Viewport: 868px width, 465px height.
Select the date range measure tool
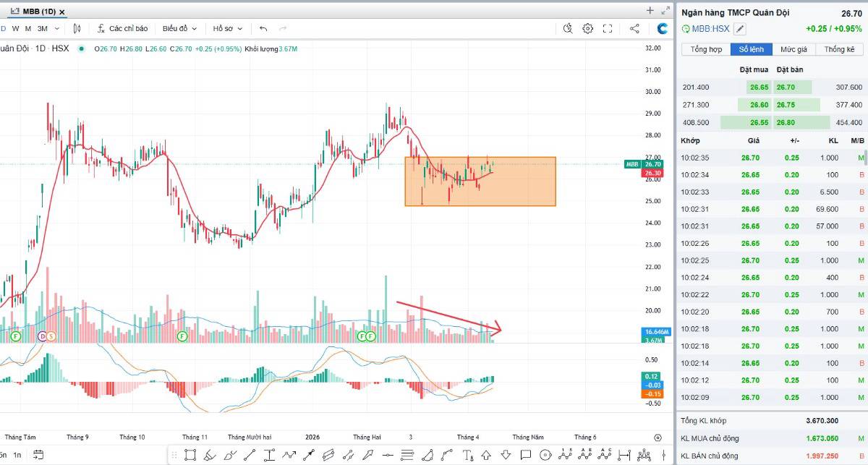pyautogui.click(x=624, y=455)
